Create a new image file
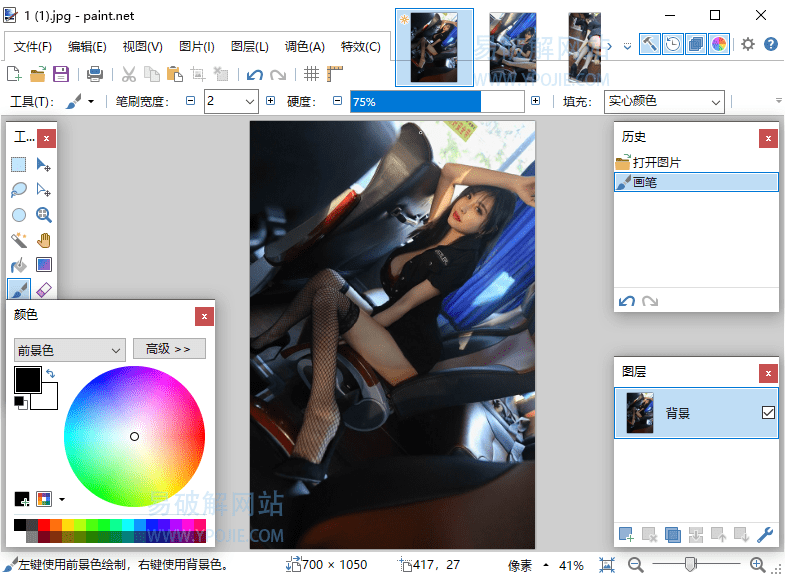Screen dimensions: 785x578 coord(14,75)
